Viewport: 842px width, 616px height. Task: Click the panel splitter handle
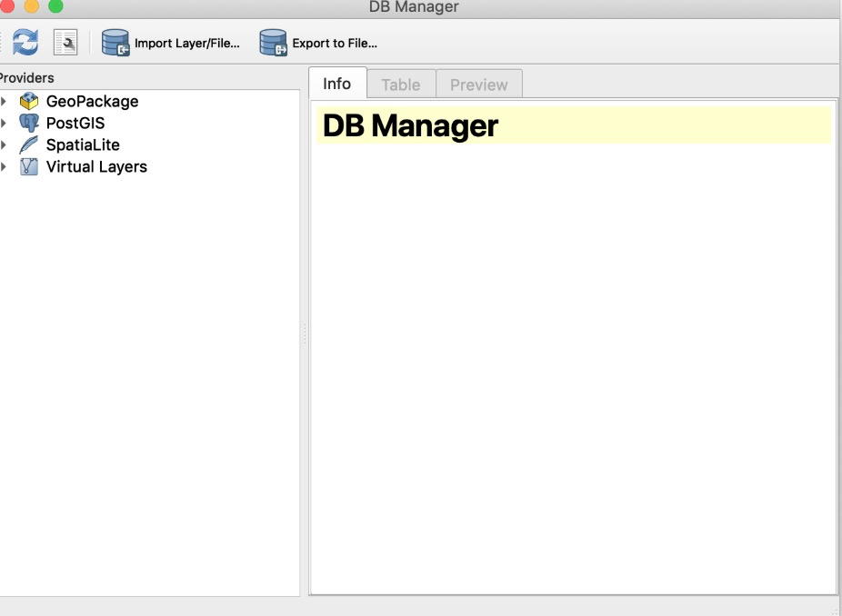(x=305, y=333)
